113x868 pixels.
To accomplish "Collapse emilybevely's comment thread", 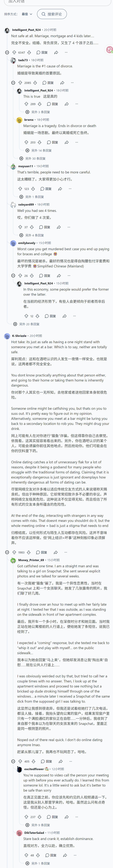I will coord(13,276).
